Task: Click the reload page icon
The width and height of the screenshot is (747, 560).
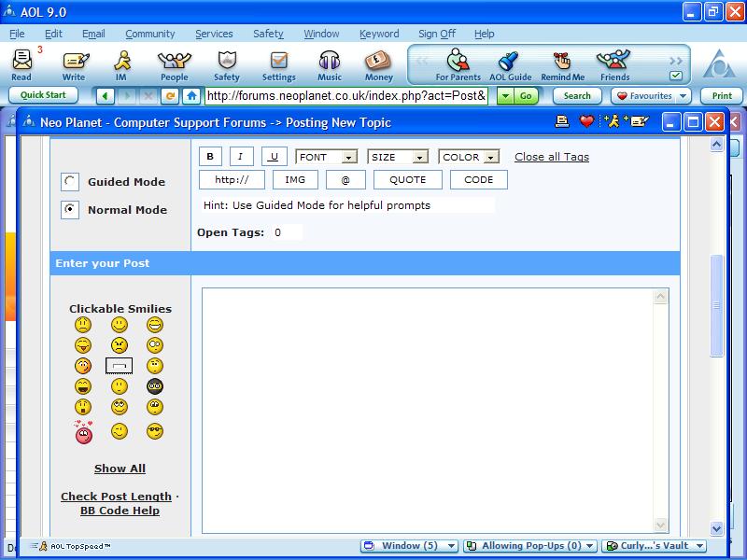Action: 170,96
